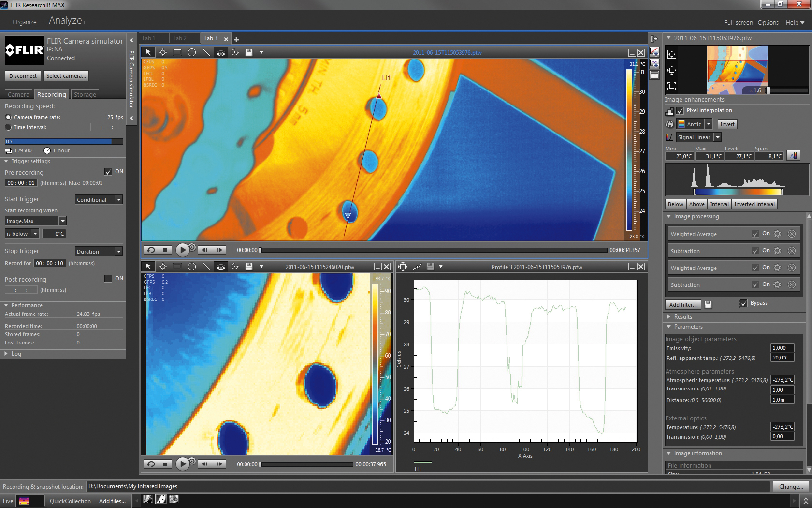This screenshot has height=508, width=812.
Task: Switch to the Storage tab
Action: [x=85, y=94]
